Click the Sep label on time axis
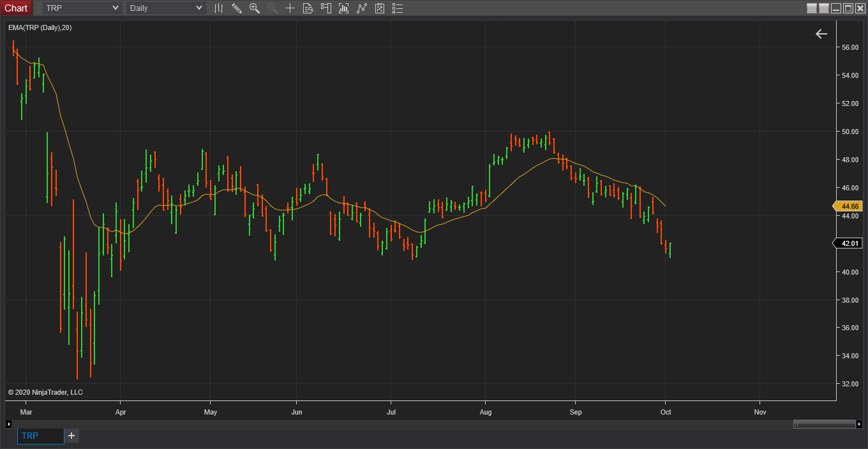 576,412
